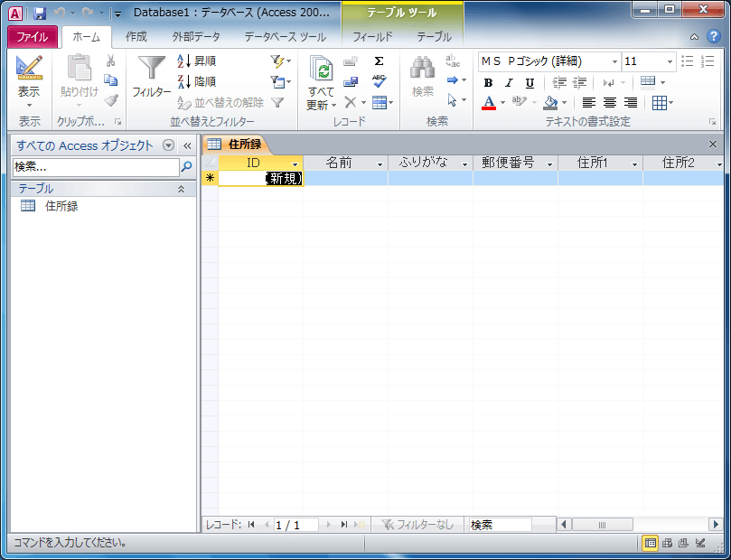Go to first record button
This screenshot has width=731, height=560.
tap(251, 525)
